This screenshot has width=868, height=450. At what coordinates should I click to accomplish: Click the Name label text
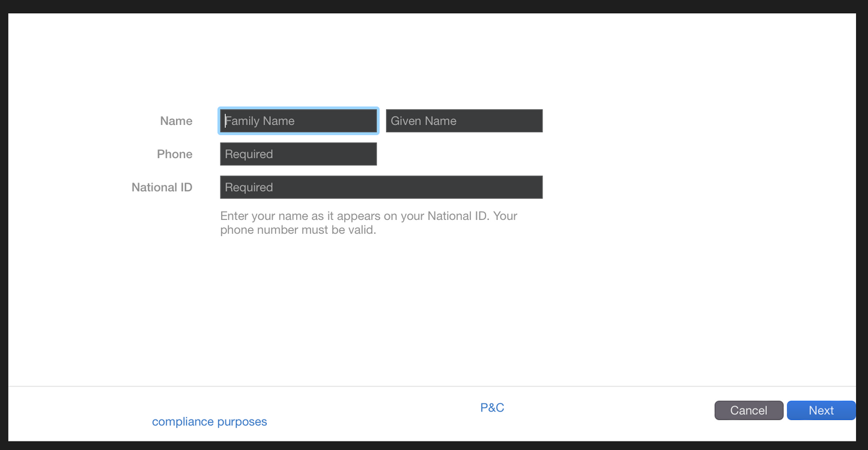point(176,121)
